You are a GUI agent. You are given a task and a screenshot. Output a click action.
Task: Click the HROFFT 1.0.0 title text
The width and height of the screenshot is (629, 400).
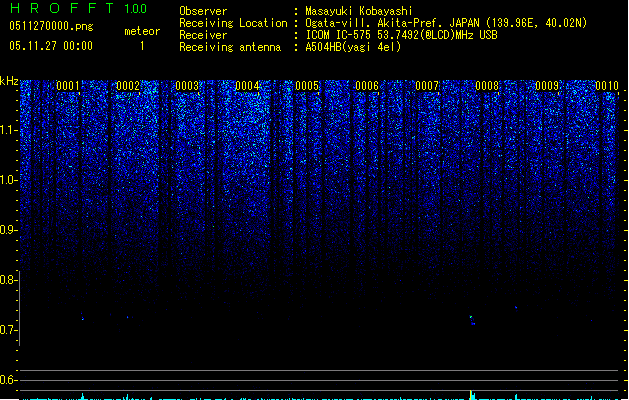79,8
